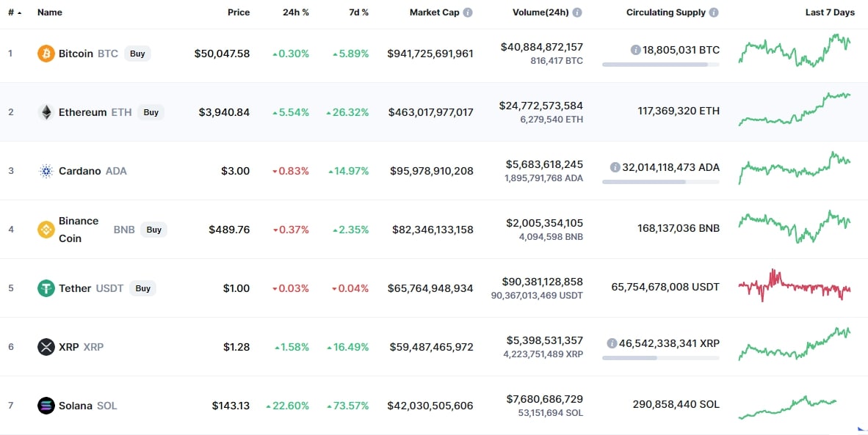Click XRP circulating supply progress bar
Screen dimensions: 868x435
coord(661,358)
